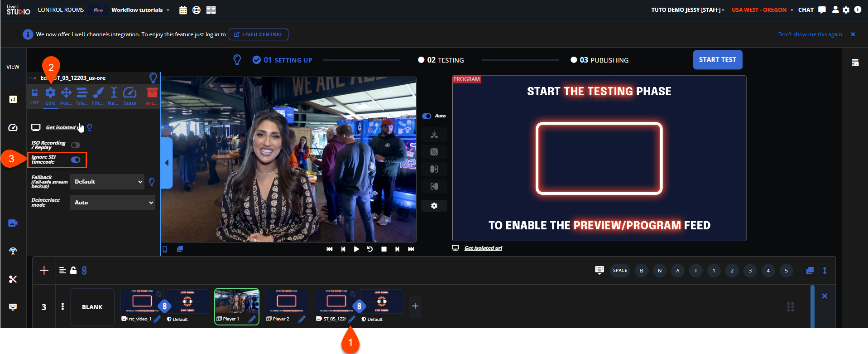Expand the Deinterlace mode dropdown
Viewport: 868px width, 354px height.
click(112, 203)
